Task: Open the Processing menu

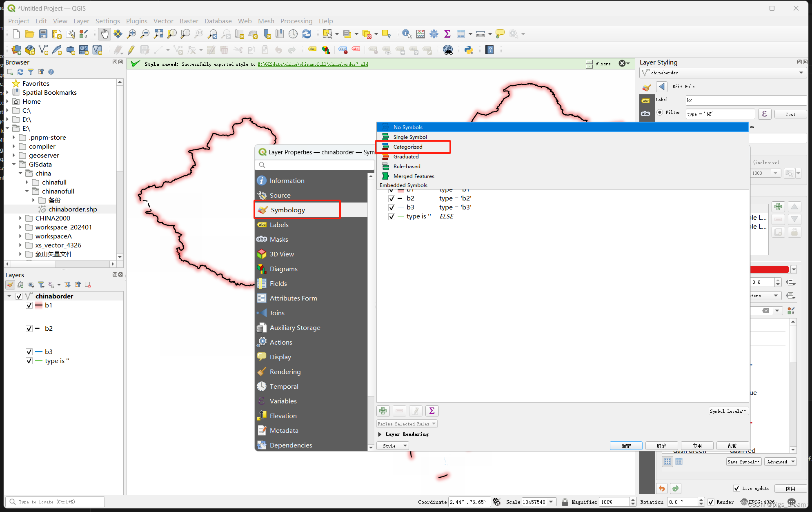Action: [296, 21]
